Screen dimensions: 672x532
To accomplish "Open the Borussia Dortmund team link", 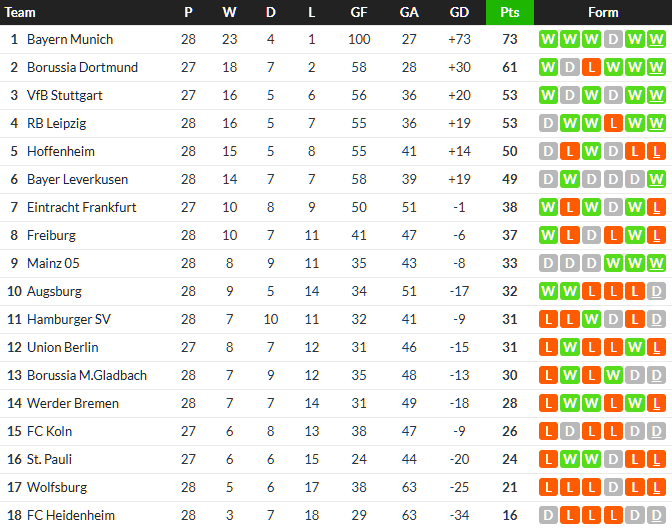I will [82, 67].
